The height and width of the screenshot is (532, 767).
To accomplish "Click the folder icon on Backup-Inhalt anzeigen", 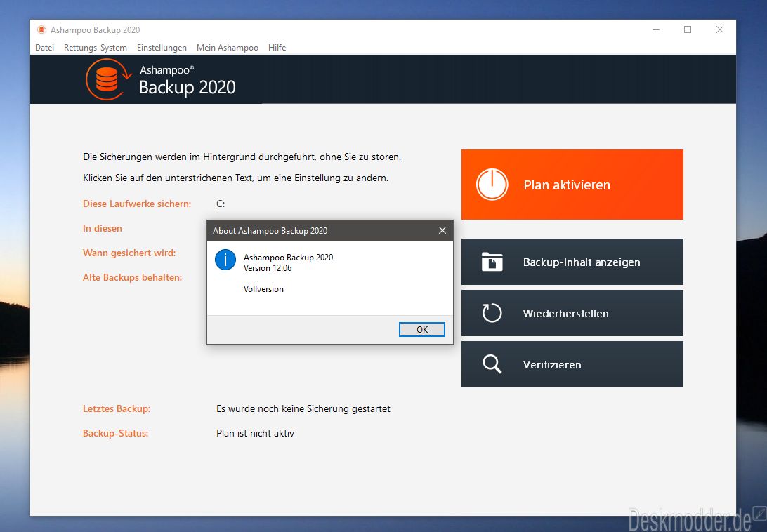I will 492,262.
